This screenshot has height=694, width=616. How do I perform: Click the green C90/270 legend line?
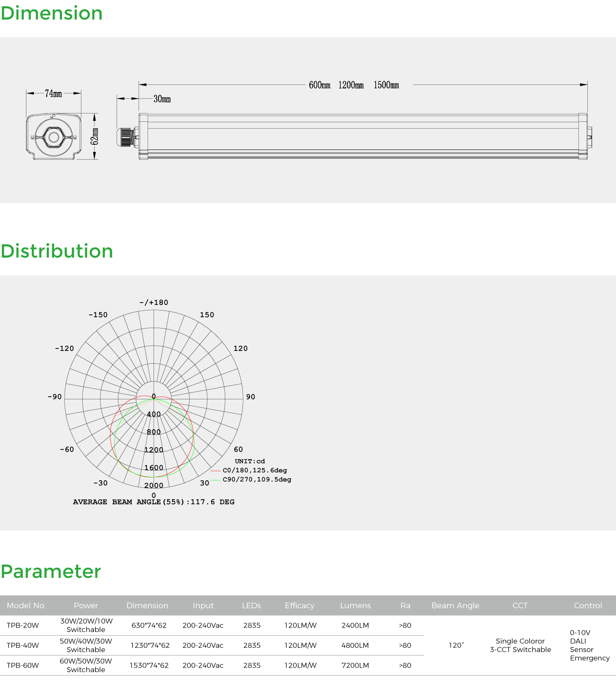215,480
